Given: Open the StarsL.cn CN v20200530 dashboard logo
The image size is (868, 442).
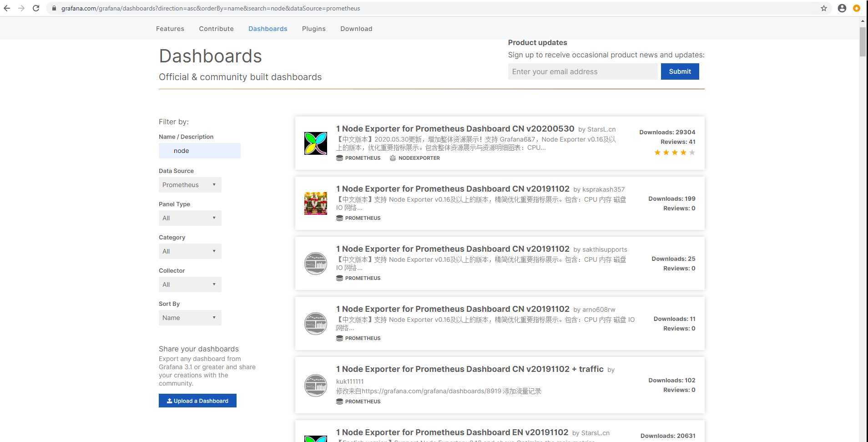Looking at the screenshot, I should pos(316,143).
